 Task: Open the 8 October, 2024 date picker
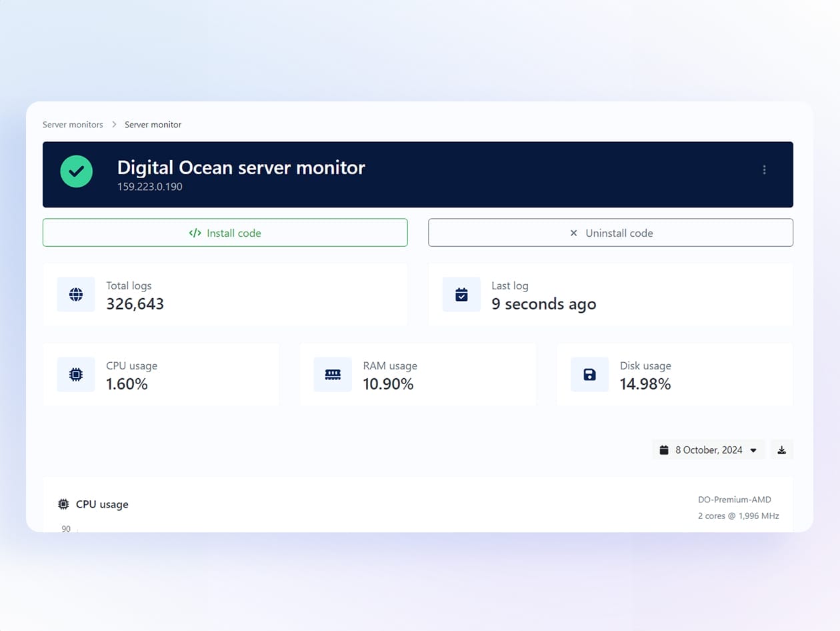tap(708, 450)
